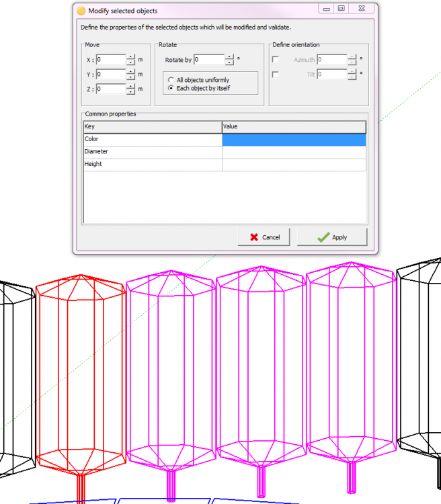This screenshot has width=441, height=504.
Task: Click the Value column header
Action: [x=294, y=127]
